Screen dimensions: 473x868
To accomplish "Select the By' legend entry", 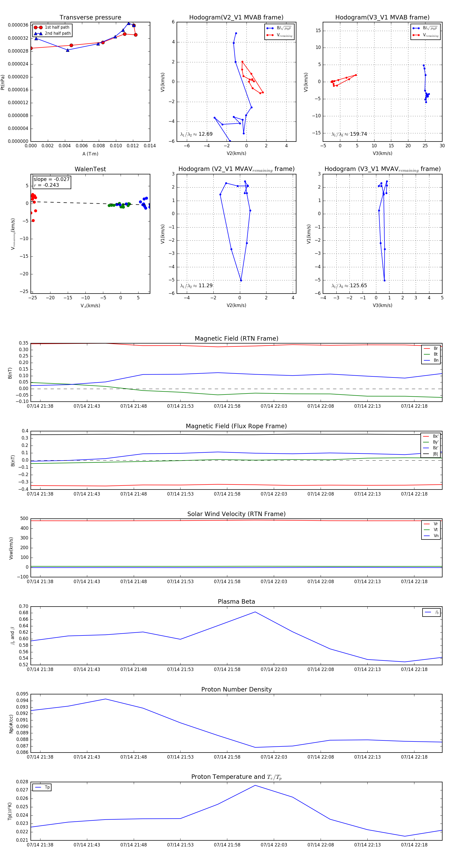I will tap(431, 442).
